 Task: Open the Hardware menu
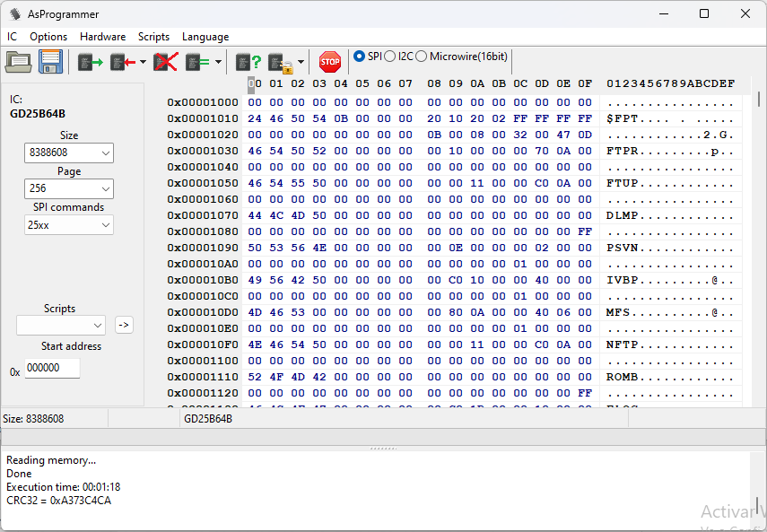point(102,37)
